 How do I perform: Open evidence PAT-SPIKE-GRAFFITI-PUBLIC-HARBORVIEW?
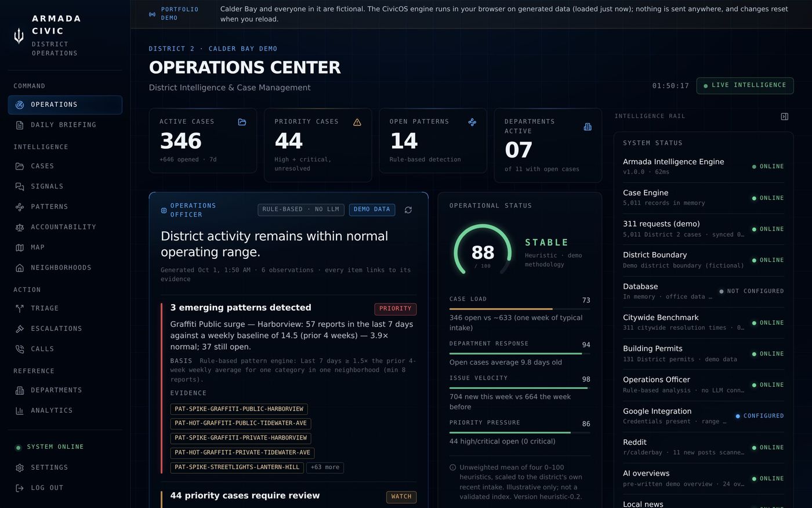[x=239, y=409]
